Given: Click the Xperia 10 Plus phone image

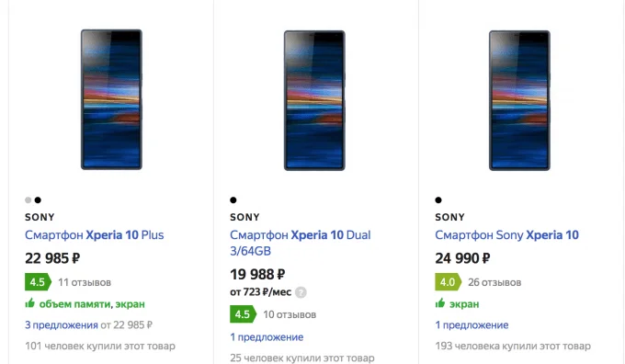Looking at the screenshot, I should click(x=111, y=99).
